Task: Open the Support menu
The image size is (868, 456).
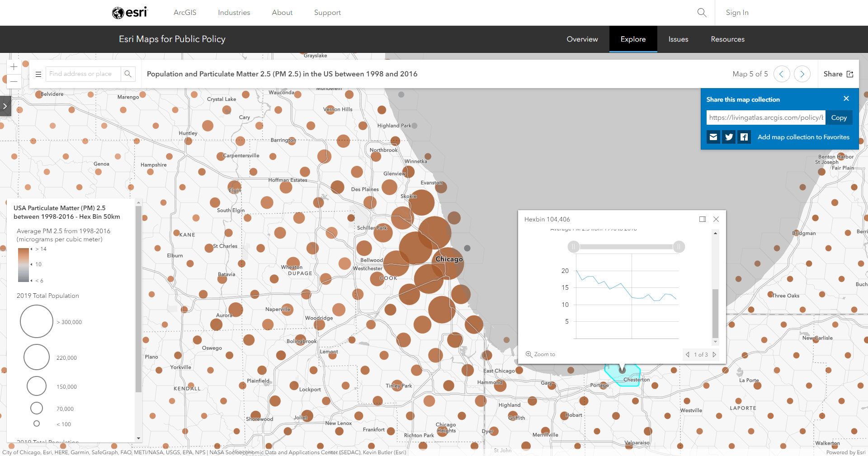Action: point(327,13)
